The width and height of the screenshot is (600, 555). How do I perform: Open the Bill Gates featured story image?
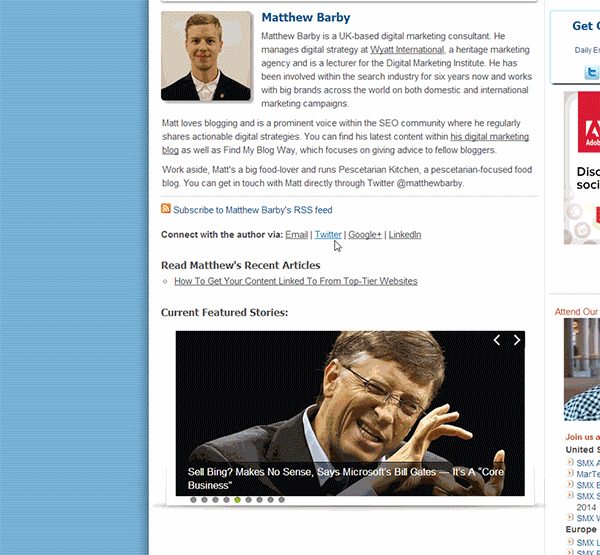point(350,413)
